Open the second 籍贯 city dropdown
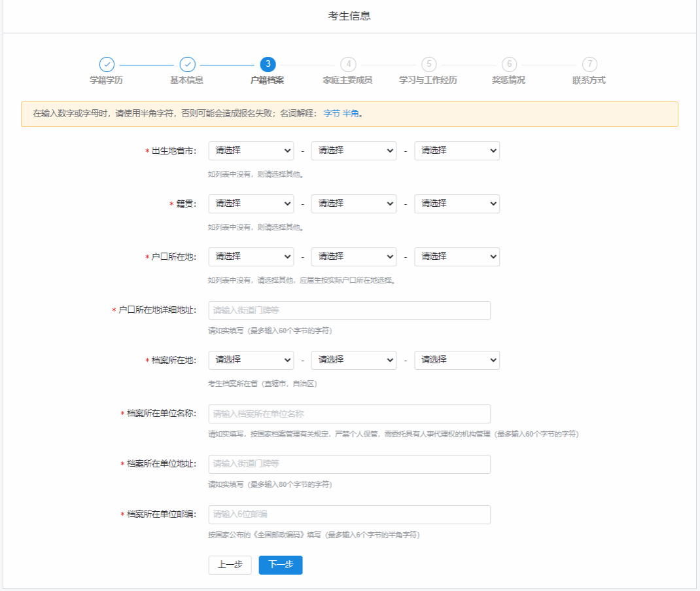 [353, 204]
